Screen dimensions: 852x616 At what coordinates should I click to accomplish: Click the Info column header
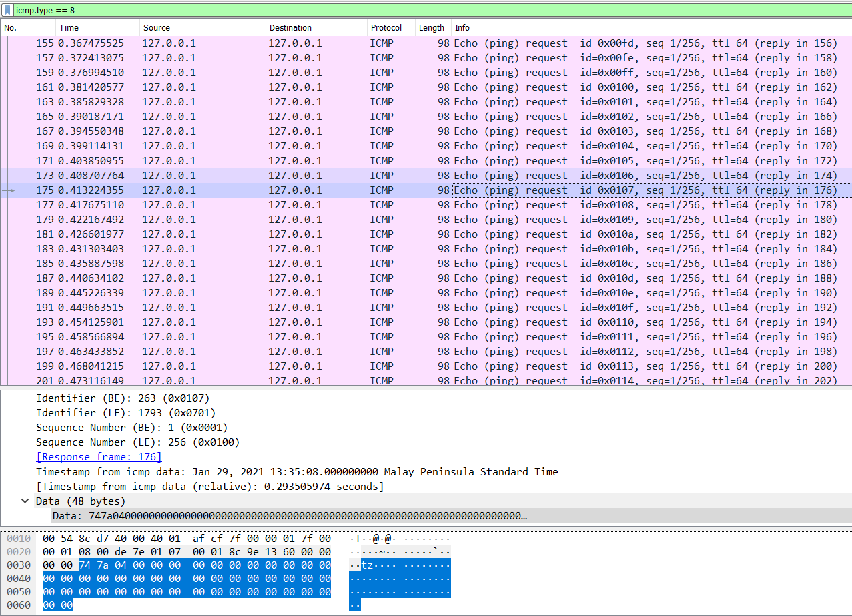coord(652,27)
